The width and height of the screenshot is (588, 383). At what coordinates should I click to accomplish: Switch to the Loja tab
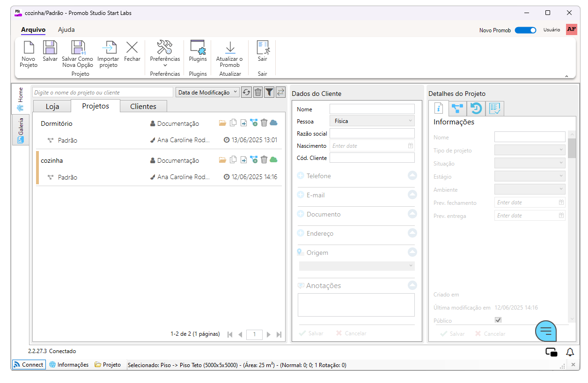click(52, 106)
